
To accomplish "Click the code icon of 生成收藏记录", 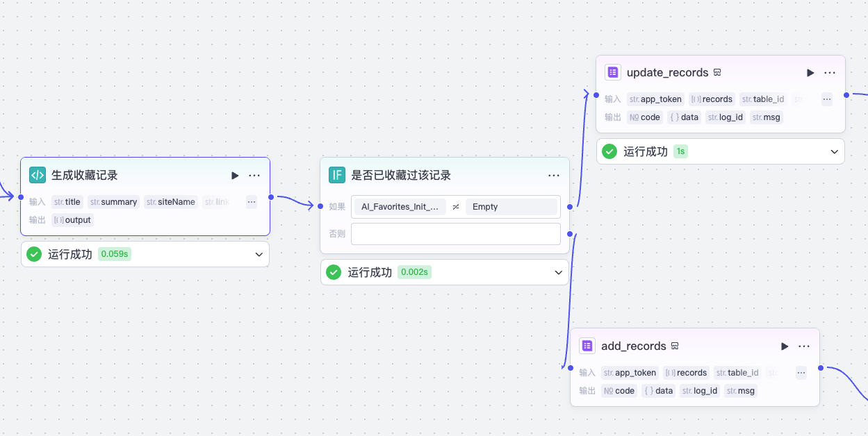I will coord(38,175).
